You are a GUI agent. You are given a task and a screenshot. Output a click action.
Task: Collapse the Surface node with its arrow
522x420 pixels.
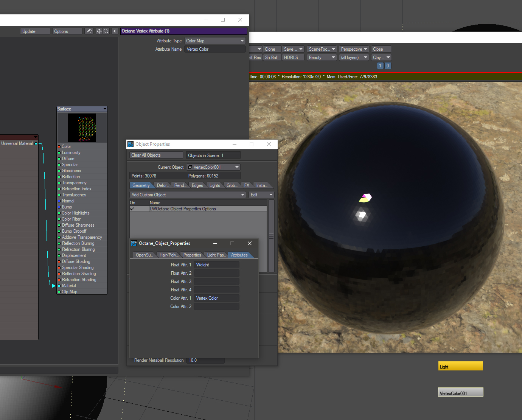[x=105, y=109]
